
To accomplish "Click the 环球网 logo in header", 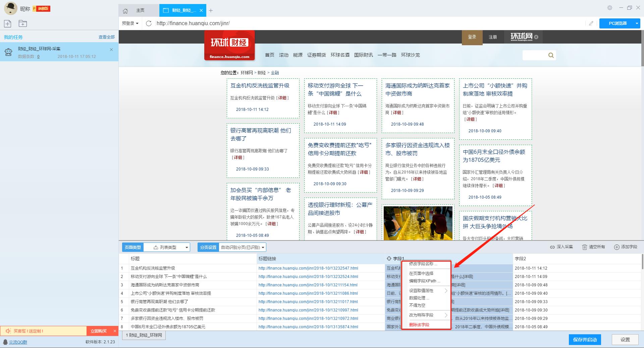I will point(522,37).
